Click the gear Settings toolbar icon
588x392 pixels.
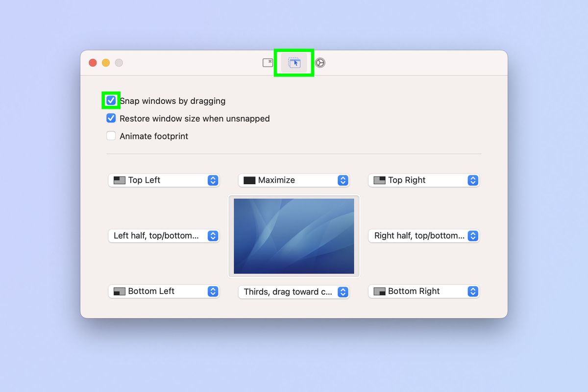(319, 63)
